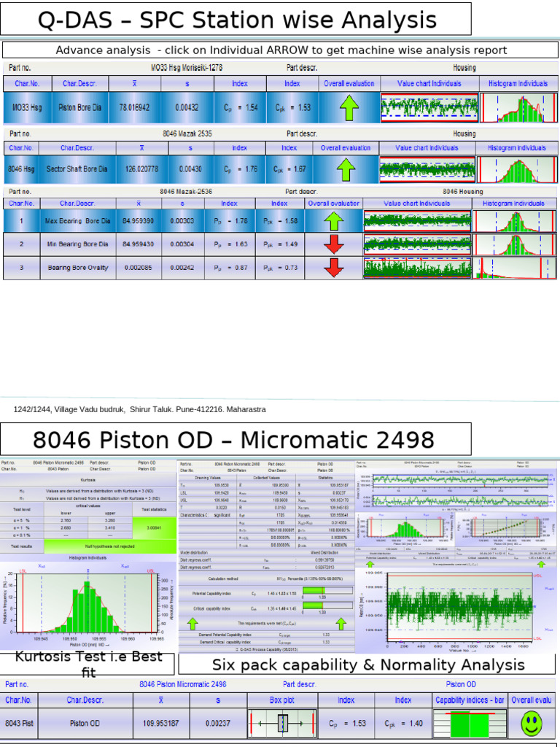This screenshot has height=747, width=560.
Task: Click the Piston OD box plot graphic
Action: [x=282, y=723]
